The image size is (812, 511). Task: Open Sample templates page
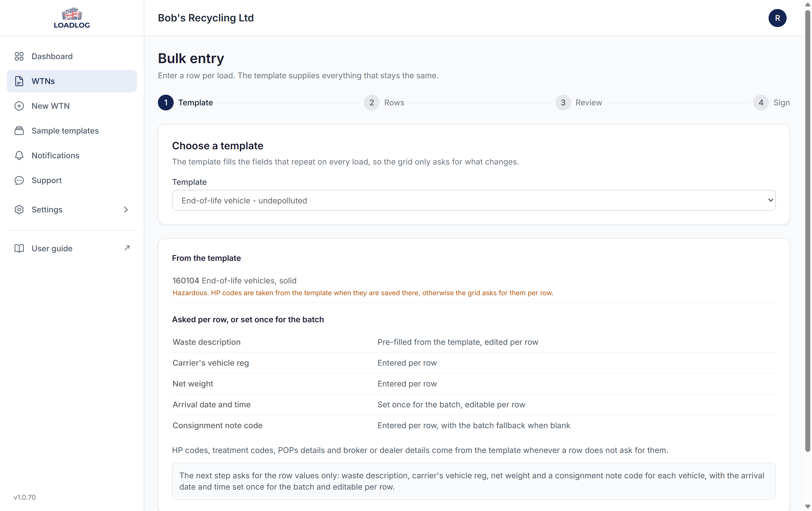(x=72, y=131)
